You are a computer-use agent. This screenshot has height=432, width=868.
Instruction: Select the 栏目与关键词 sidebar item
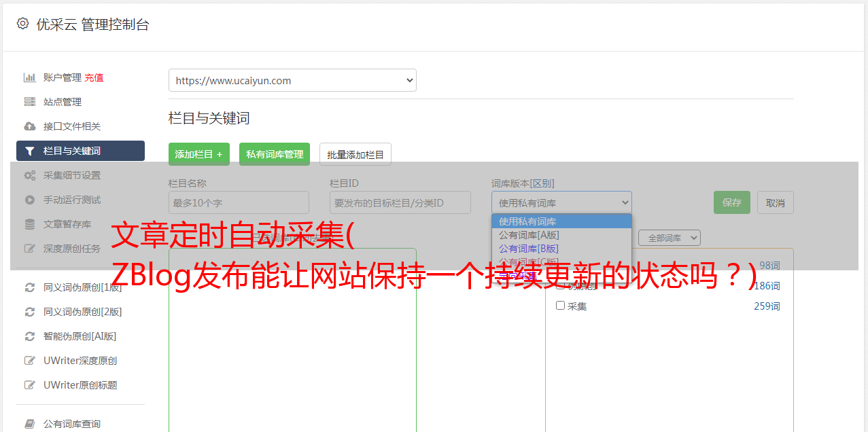click(x=80, y=151)
